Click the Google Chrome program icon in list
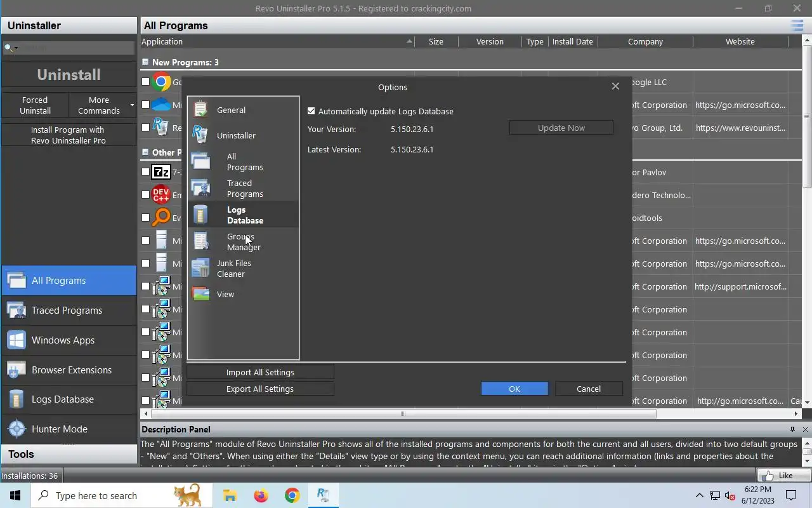This screenshot has height=508, width=812. click(161, 82)
